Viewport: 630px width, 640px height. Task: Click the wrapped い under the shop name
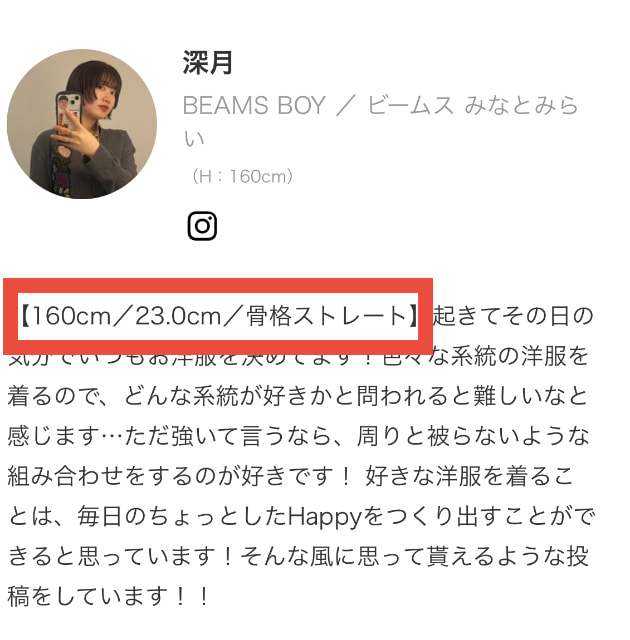click(193, 139)
